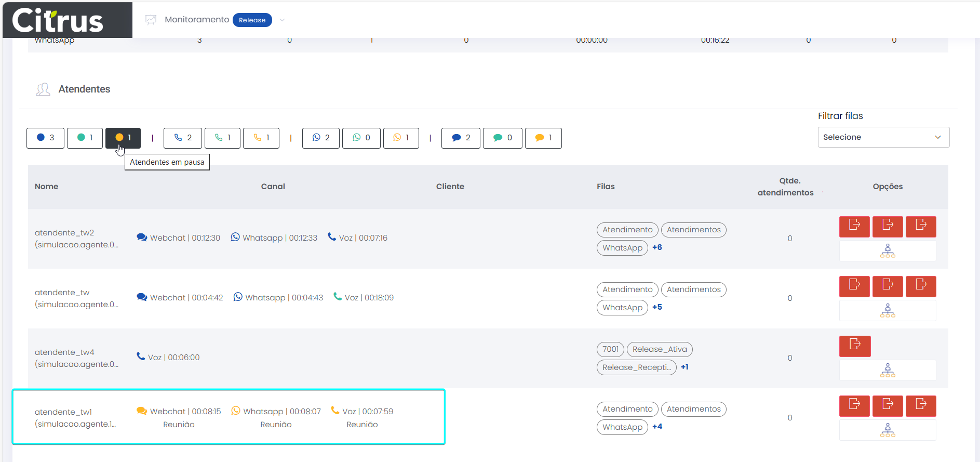
Task: Open the Filtrar filas Selecione dropdown
Action: 883,137
